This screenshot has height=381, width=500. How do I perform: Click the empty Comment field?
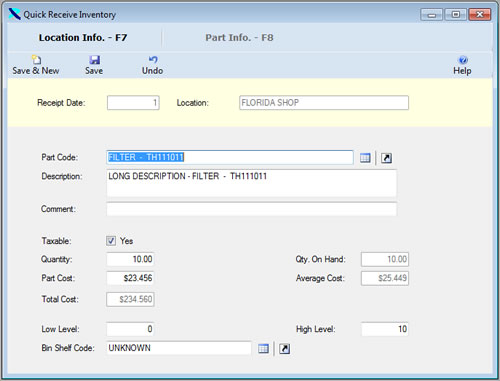tap(251, 209)
